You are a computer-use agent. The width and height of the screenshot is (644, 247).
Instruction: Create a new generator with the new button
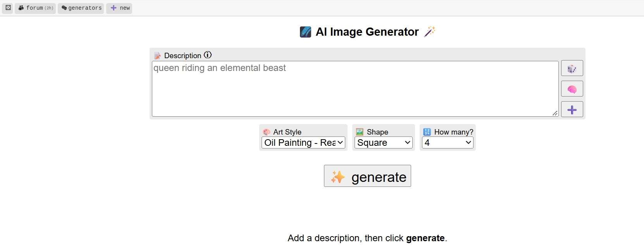coord(119,8)
